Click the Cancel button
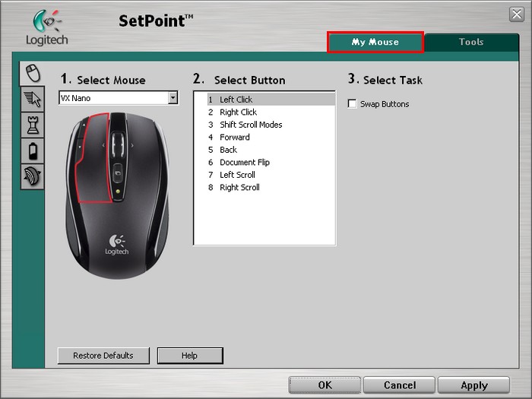 pos(399,385)
